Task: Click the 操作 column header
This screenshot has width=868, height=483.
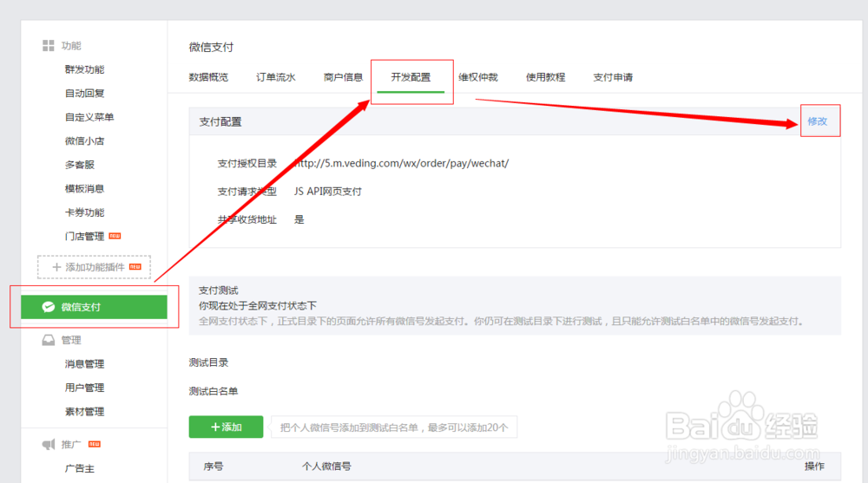Action: coord(814,467)
